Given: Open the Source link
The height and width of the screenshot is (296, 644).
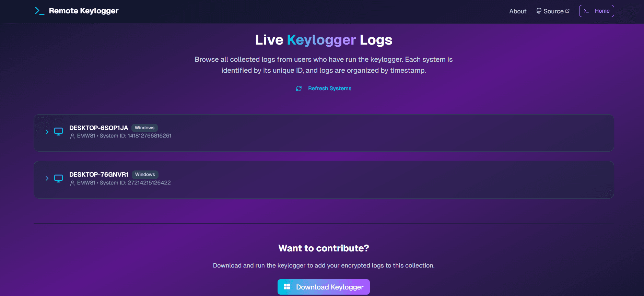Looking at the screenshot, I should [x=553, y=11].
